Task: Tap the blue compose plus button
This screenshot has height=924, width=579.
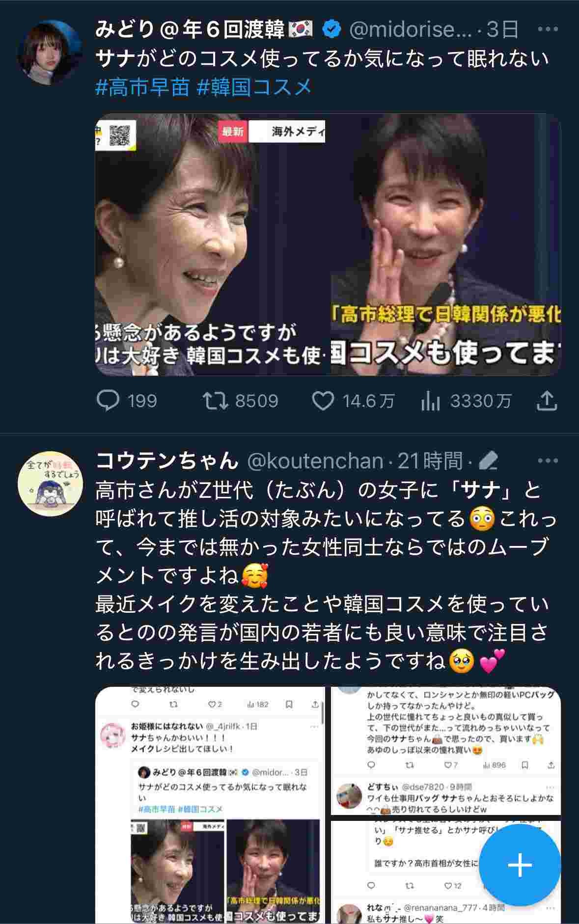Action: 520,865
